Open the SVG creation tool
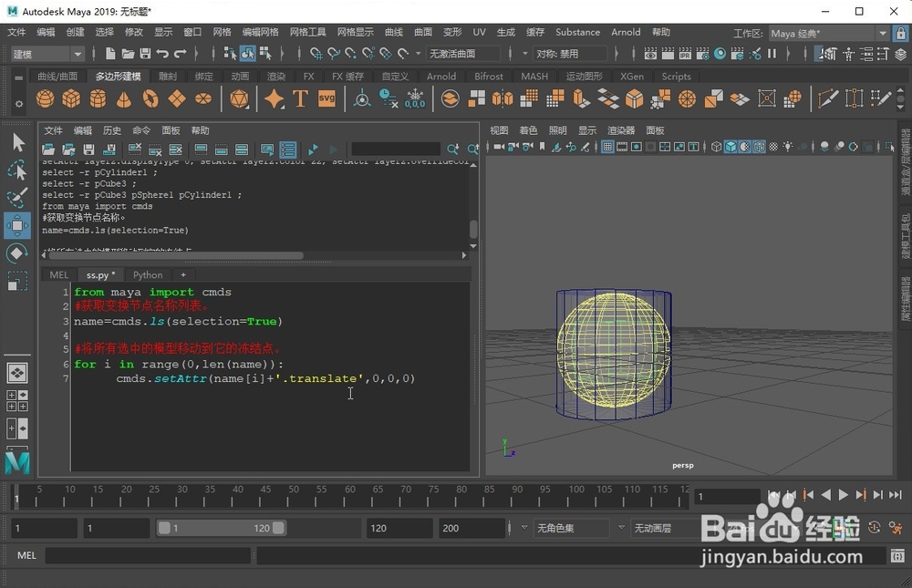This screenshot has width=912, height=588. click(x=327, y=100)
